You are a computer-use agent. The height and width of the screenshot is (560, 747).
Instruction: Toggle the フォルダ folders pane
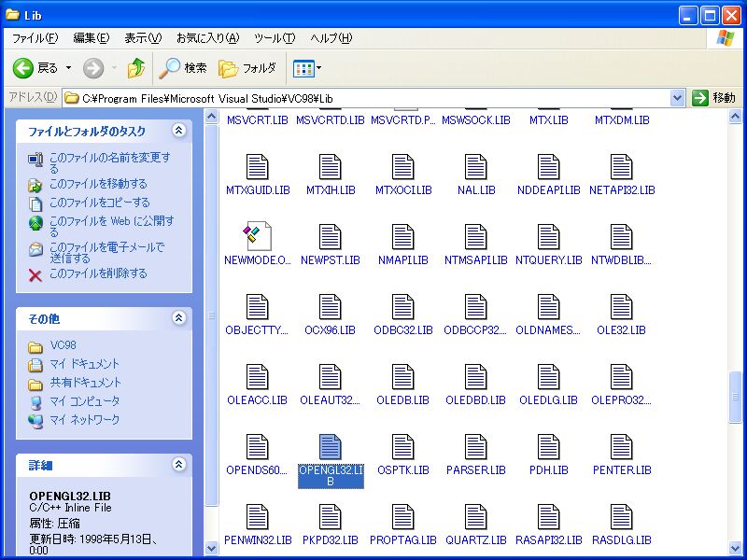[x=247, y=68]
